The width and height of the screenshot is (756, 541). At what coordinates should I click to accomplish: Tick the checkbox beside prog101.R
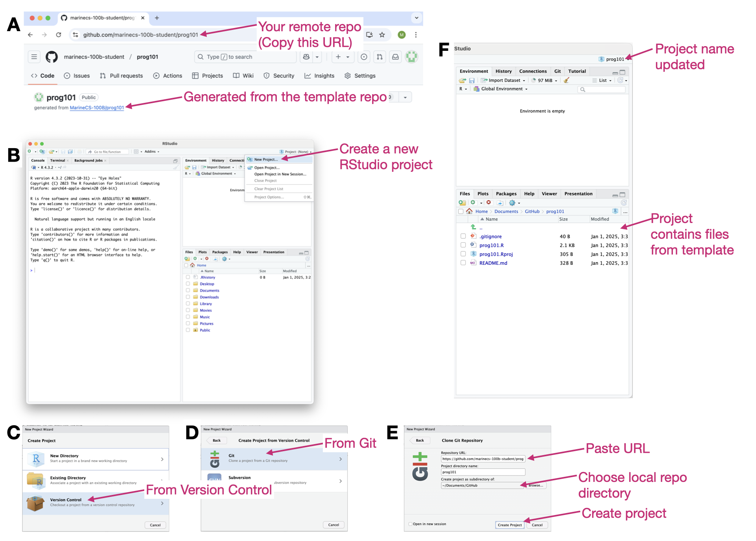pos(463,245)
